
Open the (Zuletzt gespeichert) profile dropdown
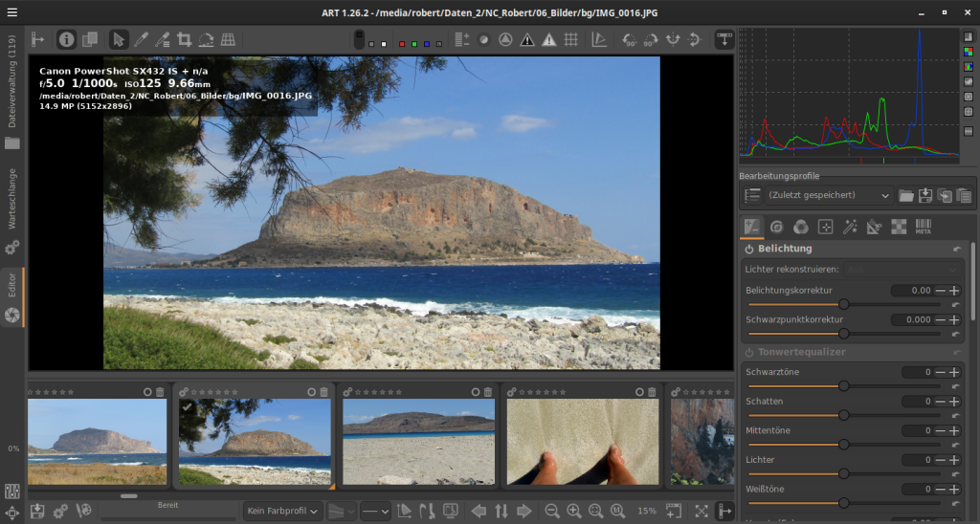(829, 195)
